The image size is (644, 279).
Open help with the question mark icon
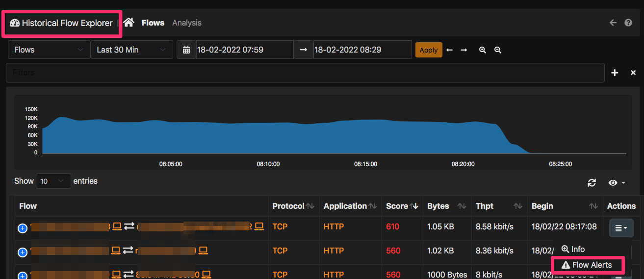pos(628,23)
